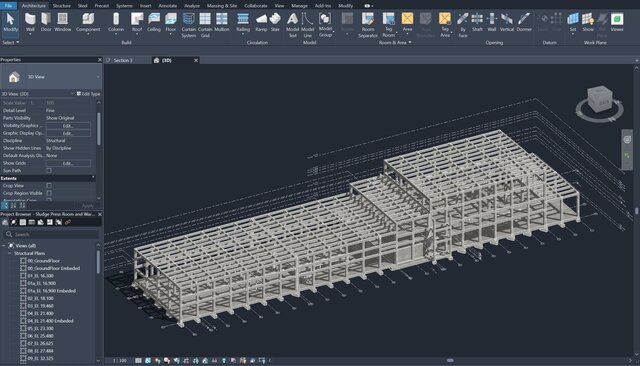Open the Massing & Site ribbon tab

coord(222,6)
